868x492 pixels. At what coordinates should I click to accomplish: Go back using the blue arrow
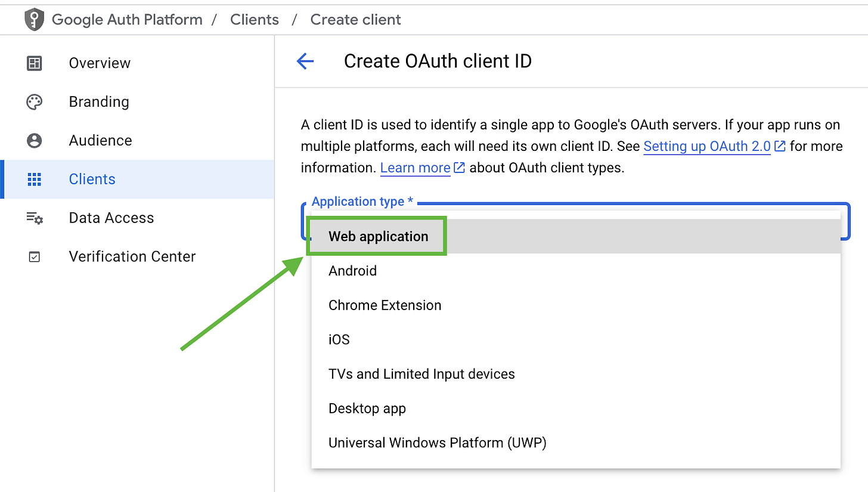[305, 61]
